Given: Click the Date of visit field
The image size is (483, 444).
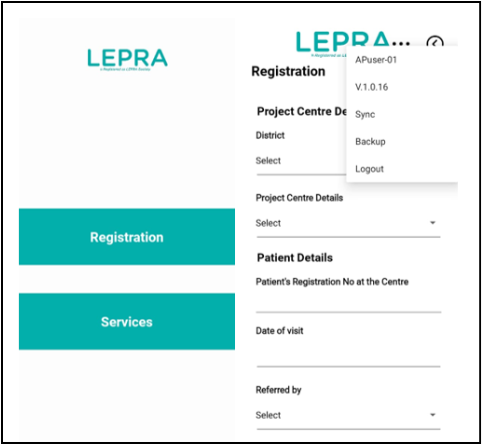Looking at the screenshot, I should click(x=348, y=354).
